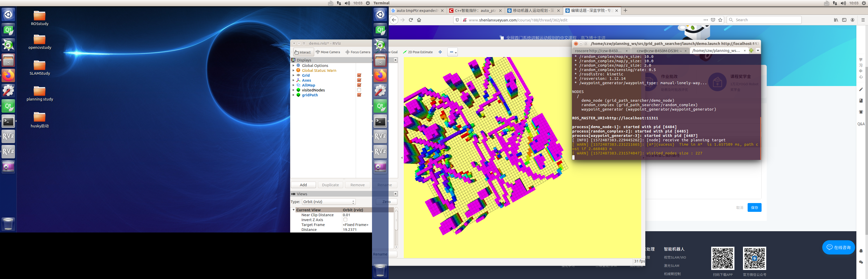The height and width of the screenshot is (279, 868).
Task: Uncheck the gridPath display
Action: (359, 95)
